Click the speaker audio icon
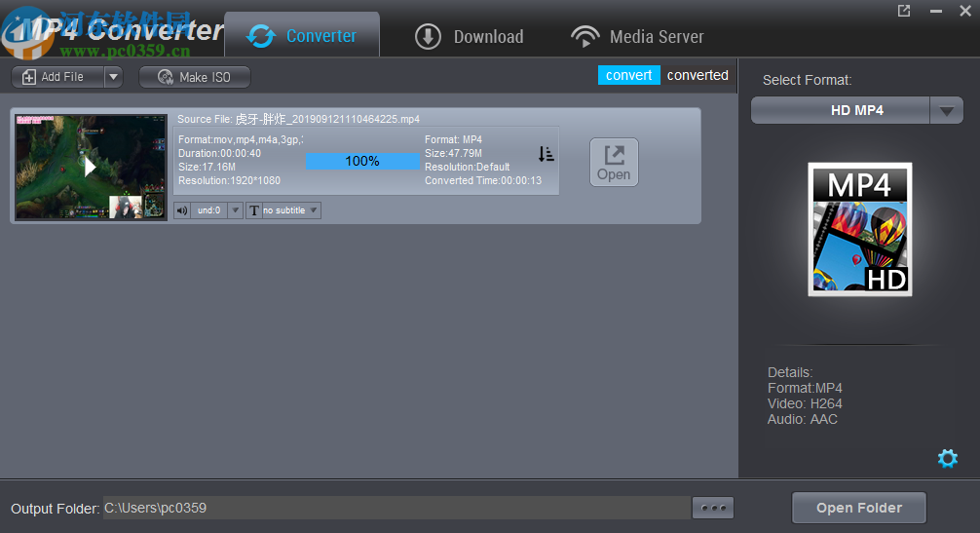980x533 pixels. pyautogui.click(x=182, y=210)
